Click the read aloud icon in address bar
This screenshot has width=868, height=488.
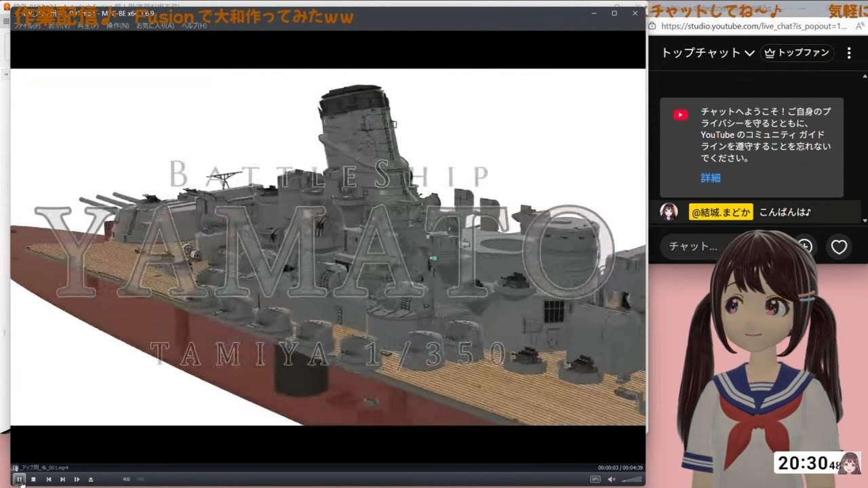(x=859, y=26)
